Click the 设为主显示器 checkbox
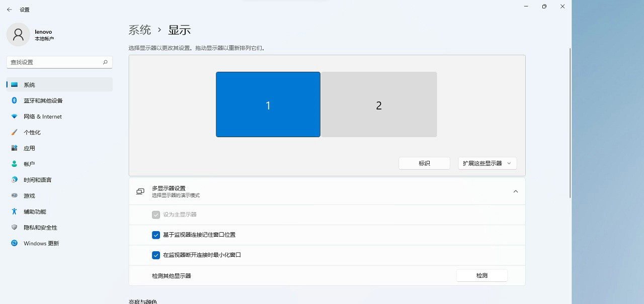644x304 pixels. click(155, 215)
